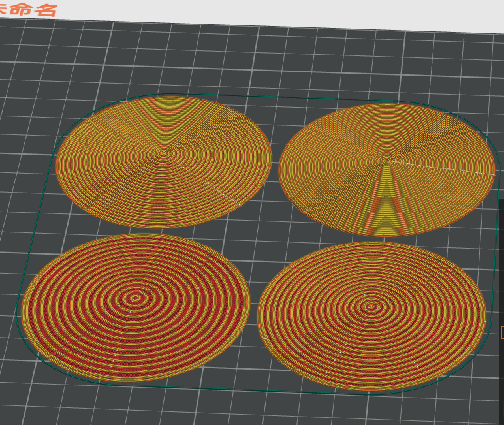This screenshot has height=425, width=504.
Task: Select the top-left sliced disc
Action: 164,162
